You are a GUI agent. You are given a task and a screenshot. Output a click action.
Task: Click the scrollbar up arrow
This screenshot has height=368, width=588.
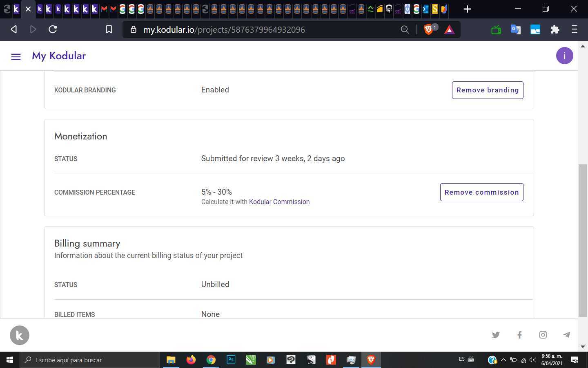coord(583,46)
